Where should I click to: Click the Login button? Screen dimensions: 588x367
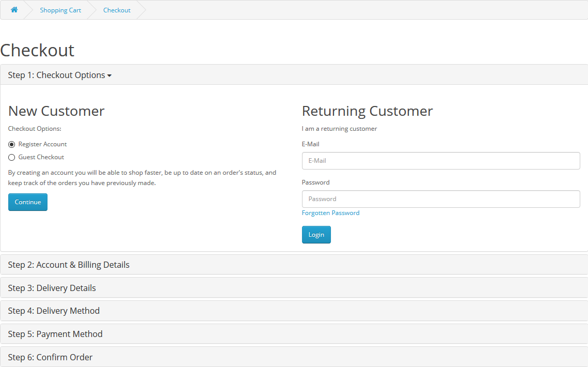click(x=316, y=235)
